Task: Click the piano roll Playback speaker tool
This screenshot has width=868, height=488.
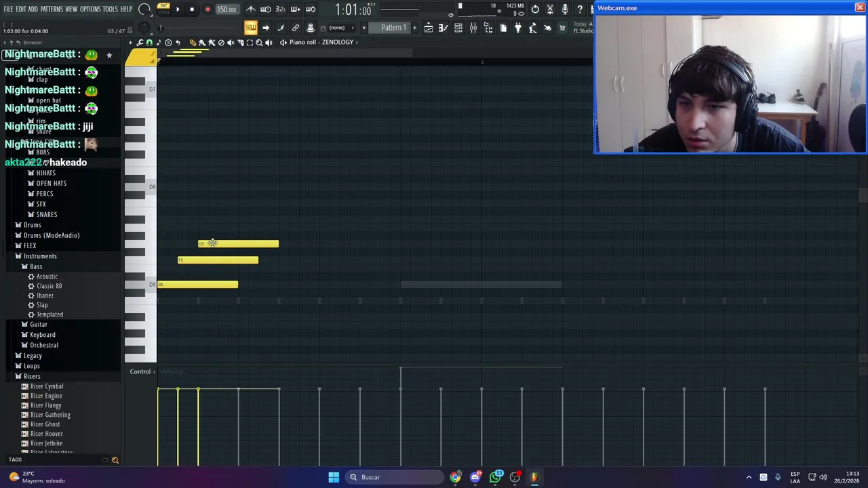Action: [269, 42]
